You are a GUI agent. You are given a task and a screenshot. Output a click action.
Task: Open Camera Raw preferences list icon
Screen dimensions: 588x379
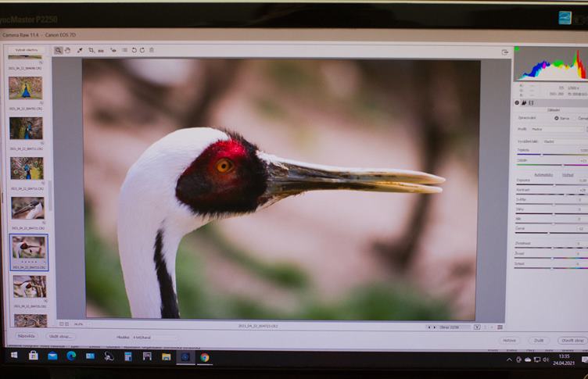[124, 50]
